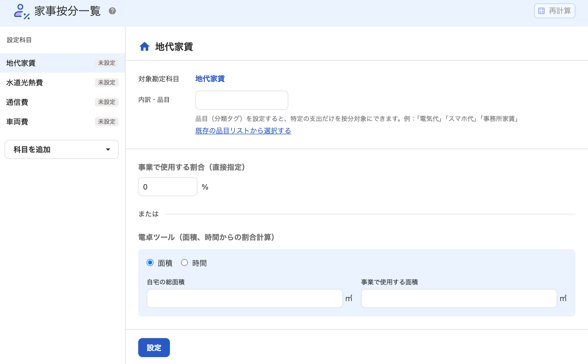Click 未設定 badge on 通信費 row
The height and width of the screenshot is (364, 588).
coord(107,102)
